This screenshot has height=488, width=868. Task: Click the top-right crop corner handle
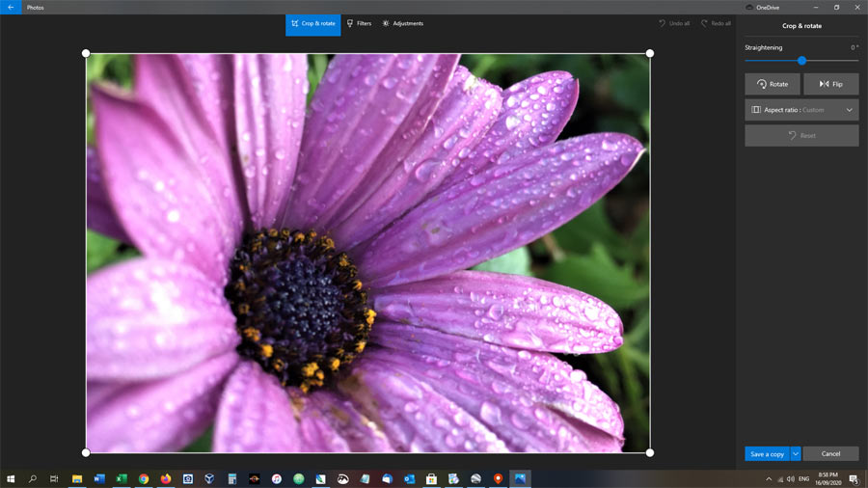click(650, 53)
